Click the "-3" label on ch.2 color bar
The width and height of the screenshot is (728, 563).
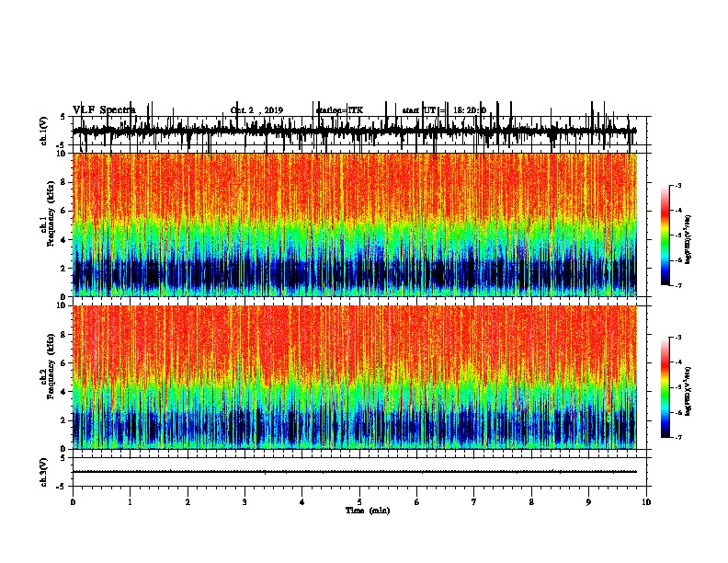click(x=678, y=338)
